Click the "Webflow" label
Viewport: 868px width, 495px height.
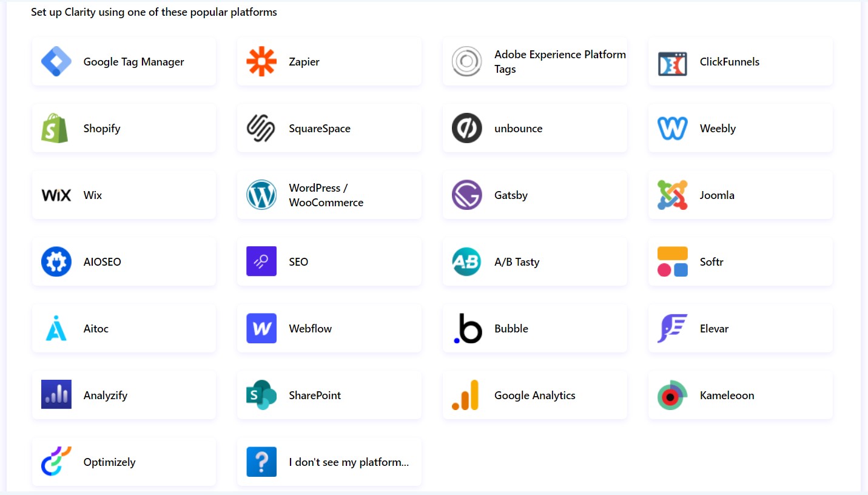pyautogui.click(x=311, y=329)
